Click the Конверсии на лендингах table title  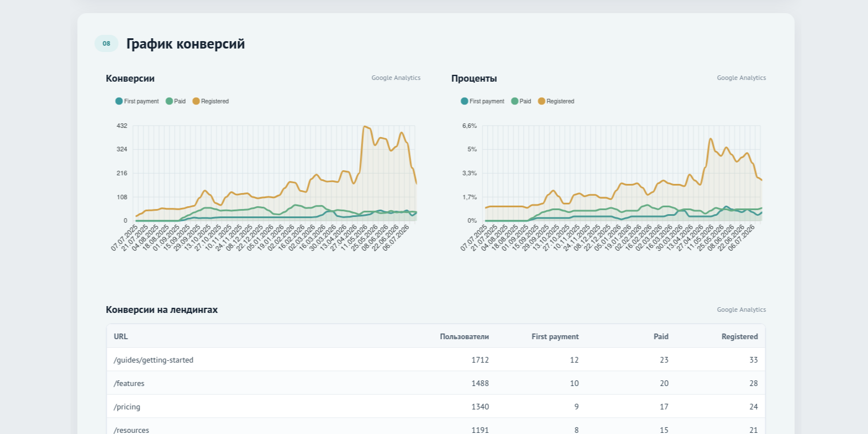pyautogui.click(x=162, y=310)
